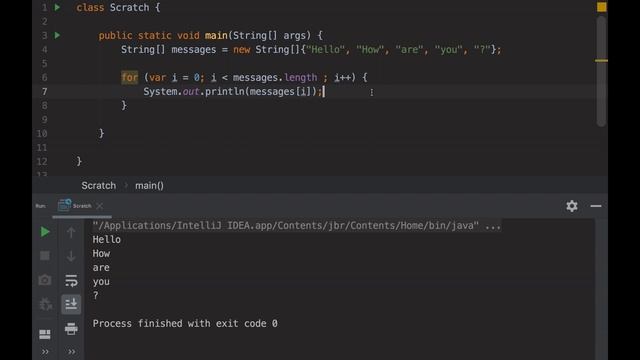Run main method from line 3 gutter

tap(57, 36)
